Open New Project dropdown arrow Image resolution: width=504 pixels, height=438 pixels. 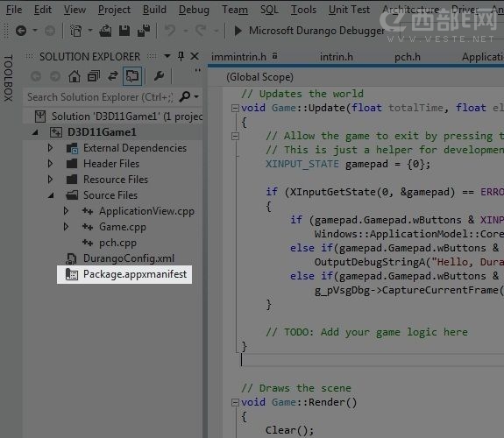click(x=90, y=31)
